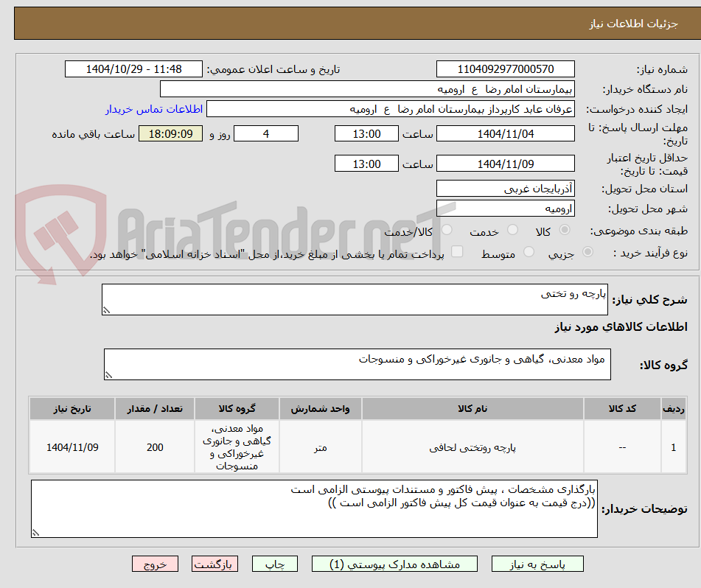Open مشاهده مدارک پیوستی (1) button

[x=394, y=564]
